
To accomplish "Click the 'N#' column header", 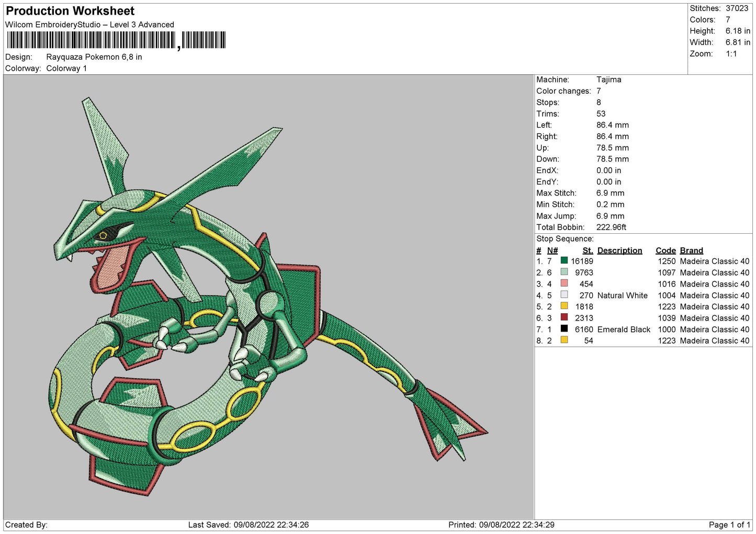I will pos(552,251).
